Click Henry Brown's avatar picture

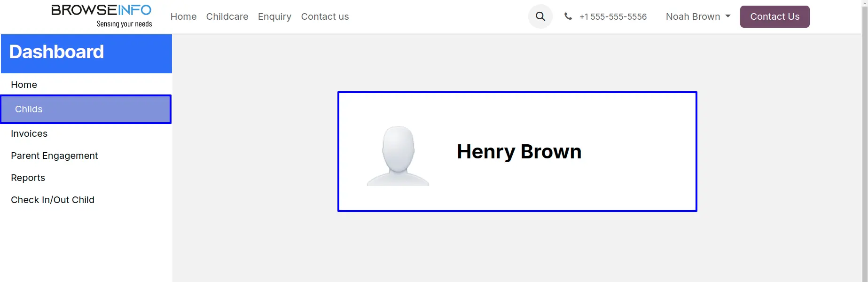[398, 156]
